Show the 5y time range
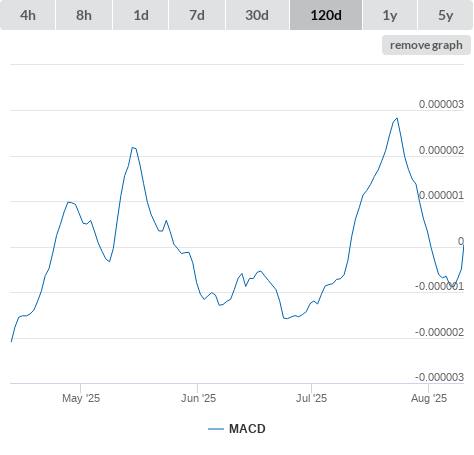474x455 pixels. [x=446, y=15]
